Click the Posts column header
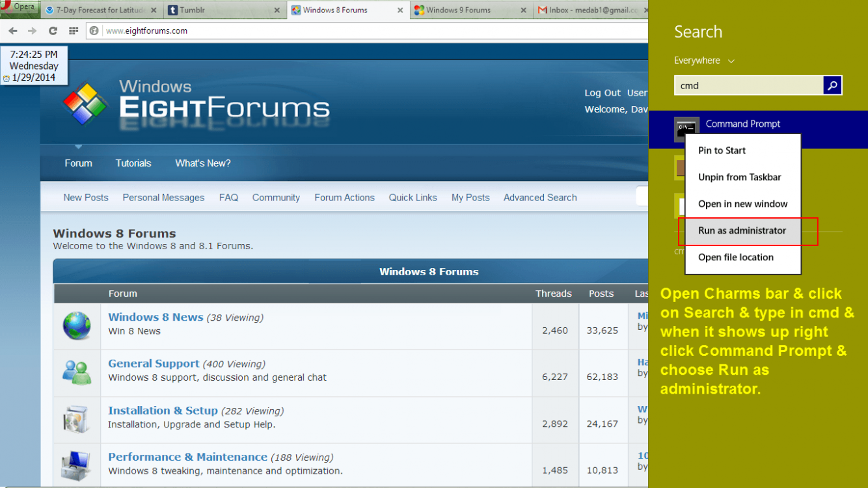This screenshot has height=488, width=868. pyautogui.click(x=601, y=293)
